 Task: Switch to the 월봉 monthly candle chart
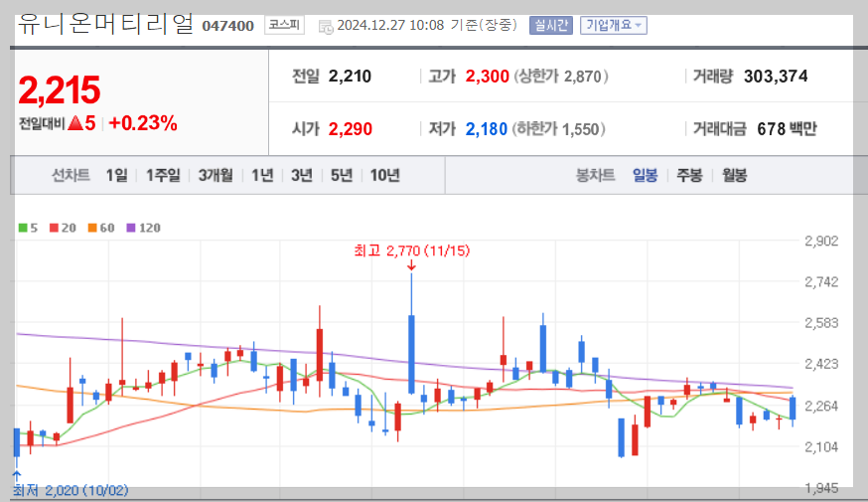coord(735,176)
